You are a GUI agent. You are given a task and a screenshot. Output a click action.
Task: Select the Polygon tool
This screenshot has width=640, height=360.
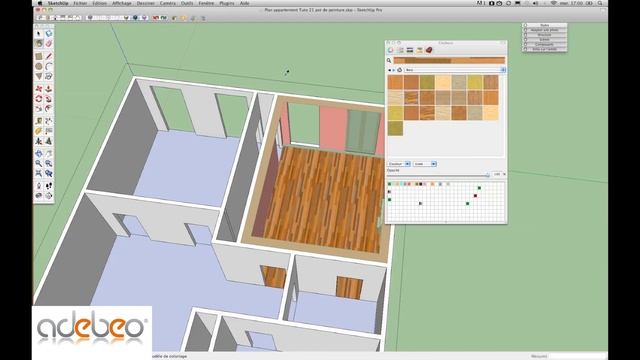[39, 76]
